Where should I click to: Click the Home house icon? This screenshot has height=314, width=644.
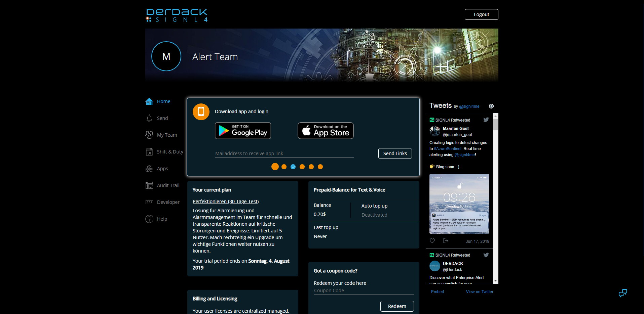149,101
